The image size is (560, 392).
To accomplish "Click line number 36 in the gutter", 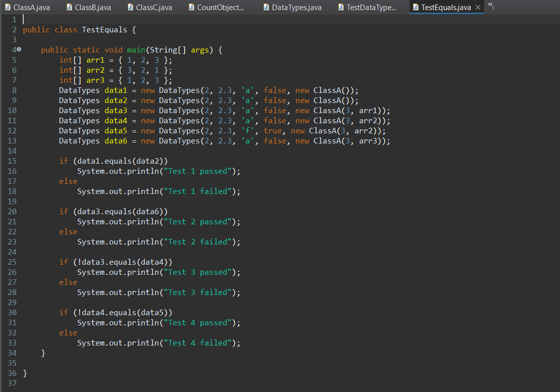I will pos(12,373).
